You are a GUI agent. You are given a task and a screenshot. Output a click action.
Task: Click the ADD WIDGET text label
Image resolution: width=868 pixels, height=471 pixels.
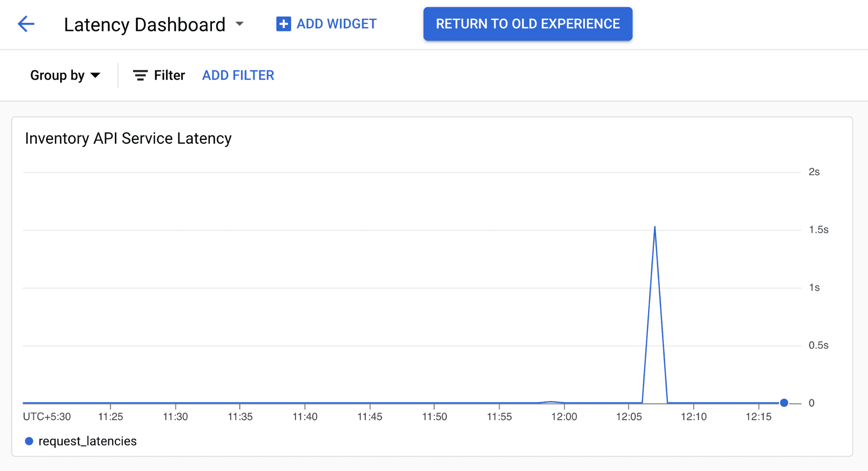click(336, 24)
